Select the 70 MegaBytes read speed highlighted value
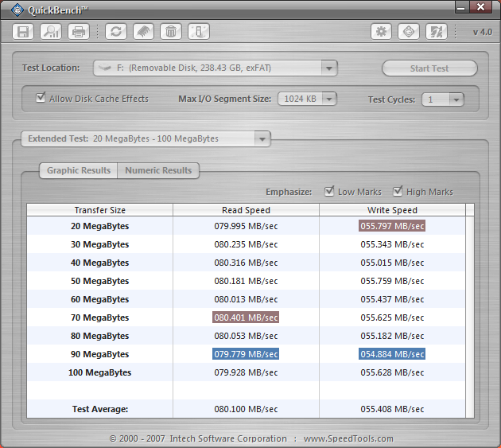Screen dimensions: 501x448 pos(246,317)
